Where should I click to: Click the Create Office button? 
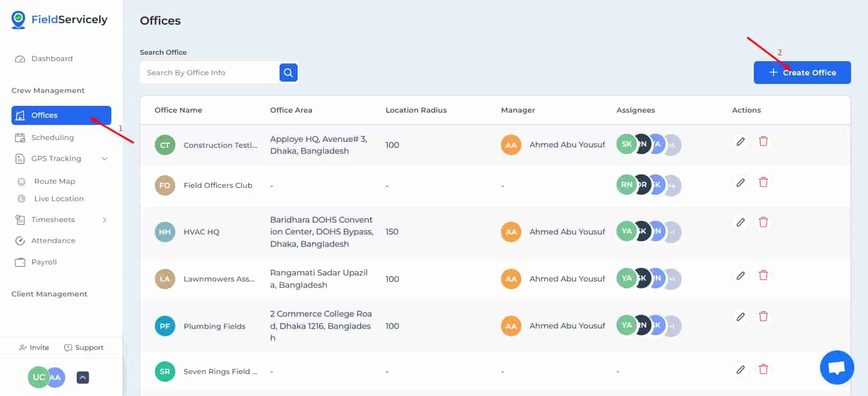[x=802, y=73]
